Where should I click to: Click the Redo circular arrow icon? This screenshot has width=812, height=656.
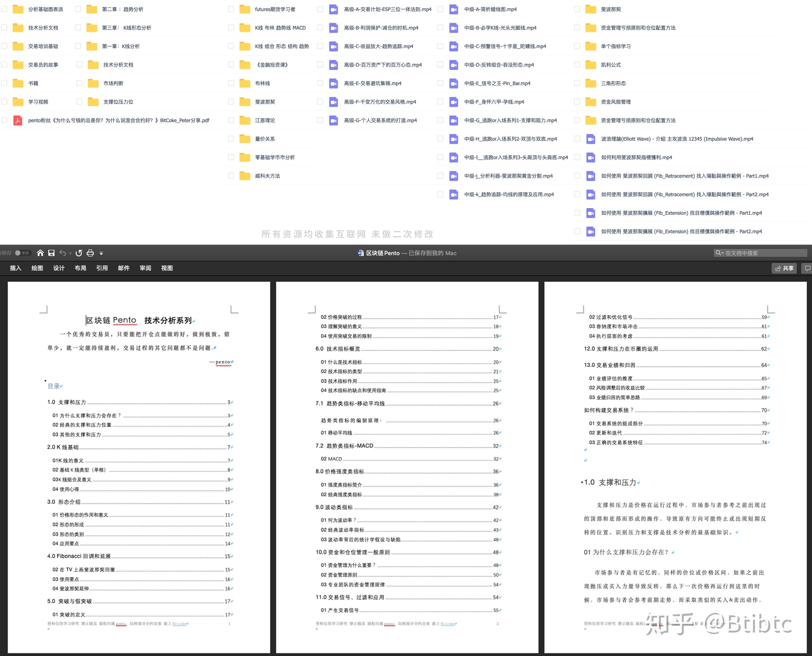pos(78,253)
